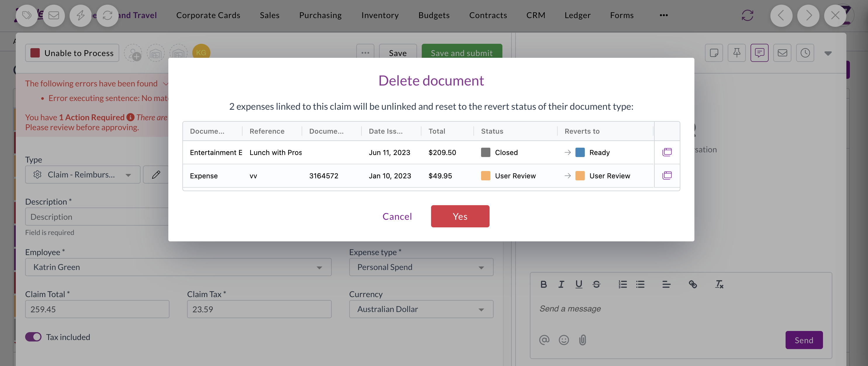Go to the previous document with the left arrow

781,15
